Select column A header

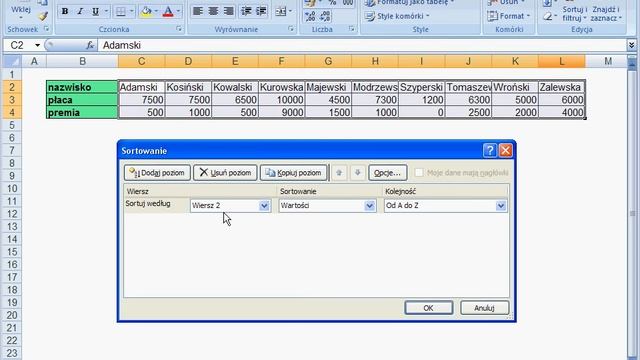tap(34, 61)
